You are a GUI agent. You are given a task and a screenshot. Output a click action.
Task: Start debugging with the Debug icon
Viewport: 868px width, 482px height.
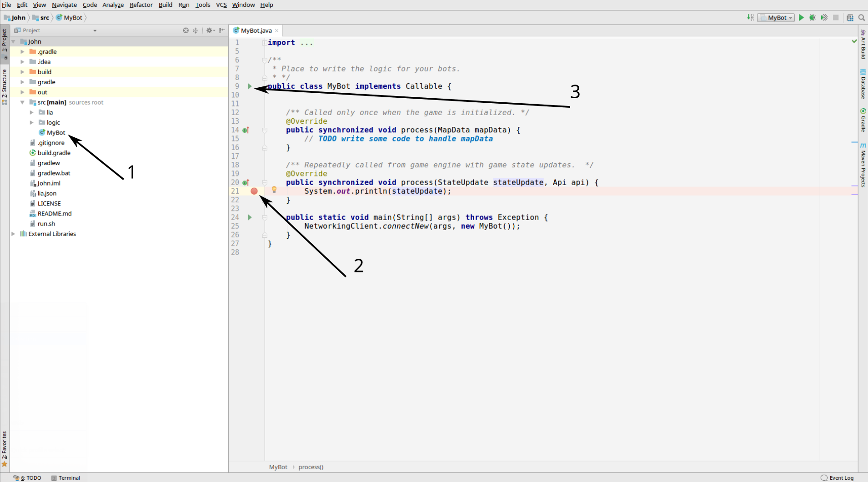click(813, 17)
